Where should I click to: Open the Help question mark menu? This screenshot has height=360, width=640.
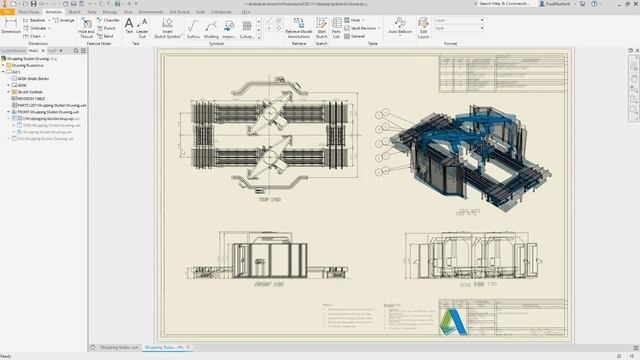[x=594, y=4]
